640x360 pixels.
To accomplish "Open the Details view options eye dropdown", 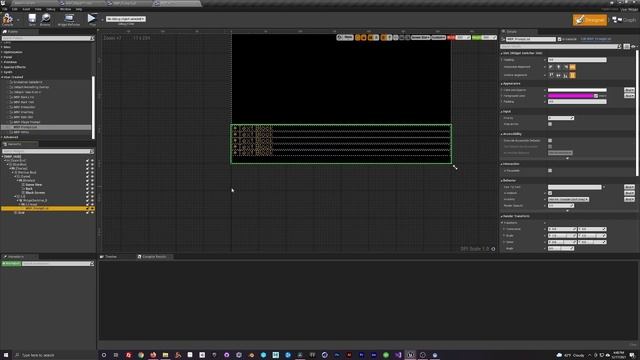I will [634, 47].
